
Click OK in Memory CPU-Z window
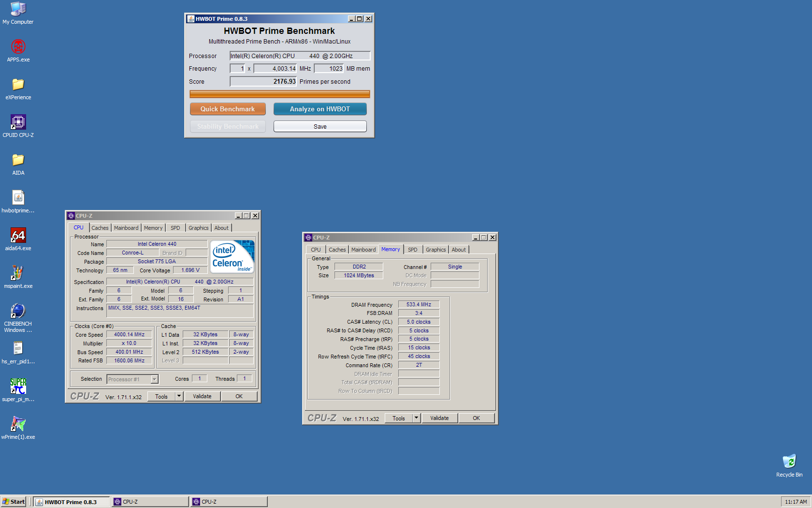tap(476, 418)
